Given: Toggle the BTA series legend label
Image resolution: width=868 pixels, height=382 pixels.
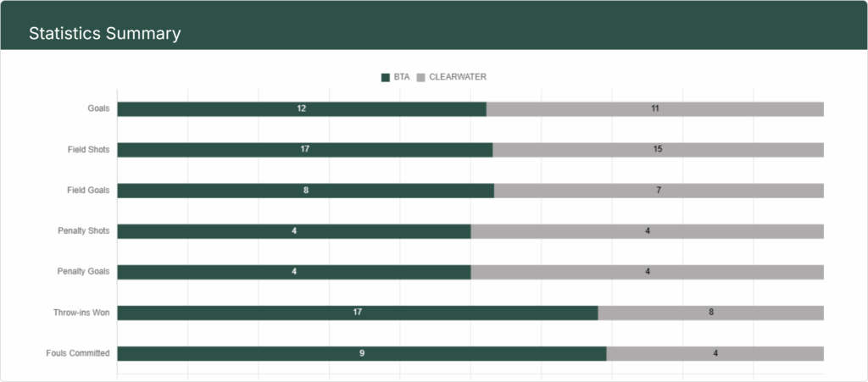Looking at the screenshot, I should 402,77.
